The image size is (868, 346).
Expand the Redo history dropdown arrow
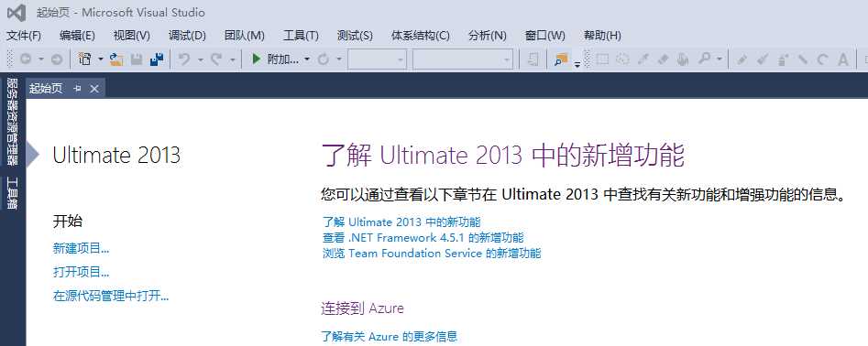[x=233, y=59]
